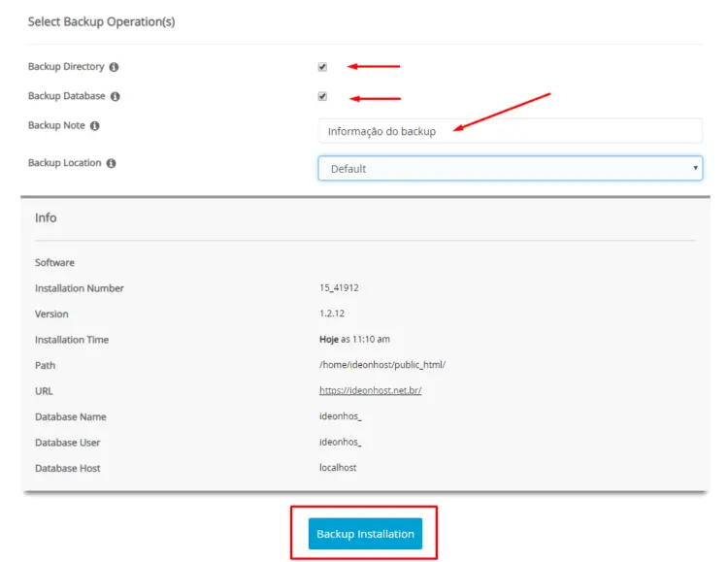Click the version value 1.2.12
The width and height of the screenshot is (728, 562).
coord(332,314)
